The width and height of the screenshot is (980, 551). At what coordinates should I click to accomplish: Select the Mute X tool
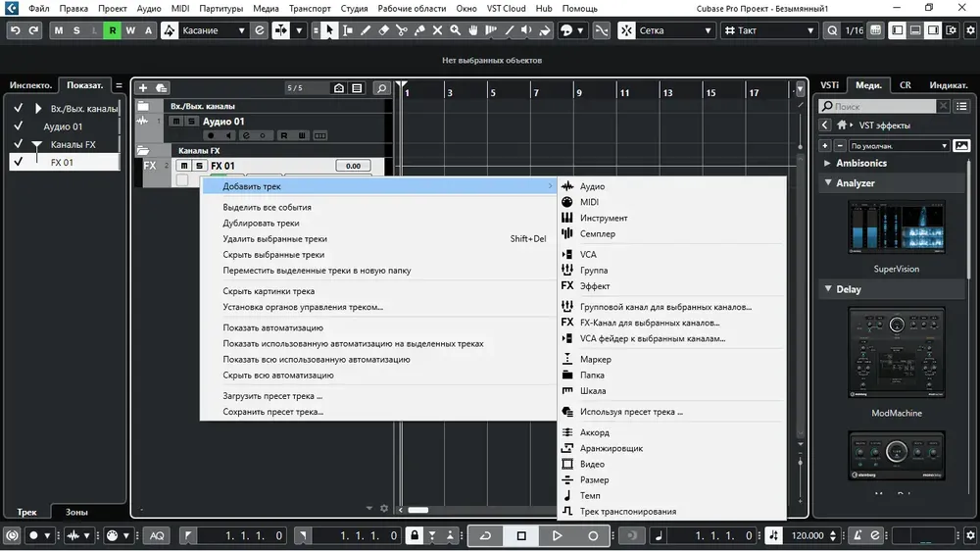tap(437, 30)
